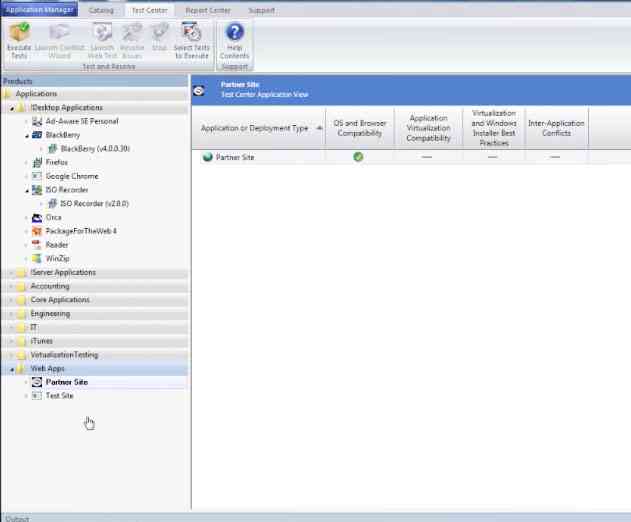Select Partner Site under Web Apps

(x=67, y=382)
